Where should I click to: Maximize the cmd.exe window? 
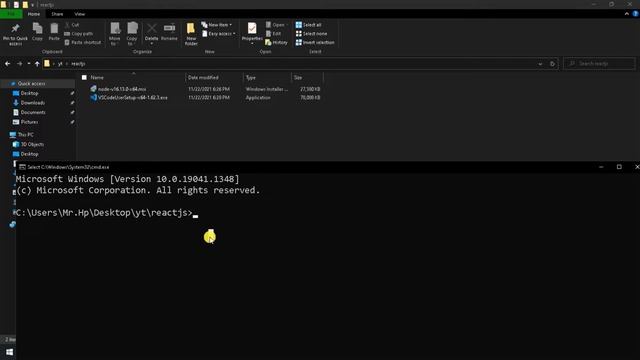tap(619, 167)
